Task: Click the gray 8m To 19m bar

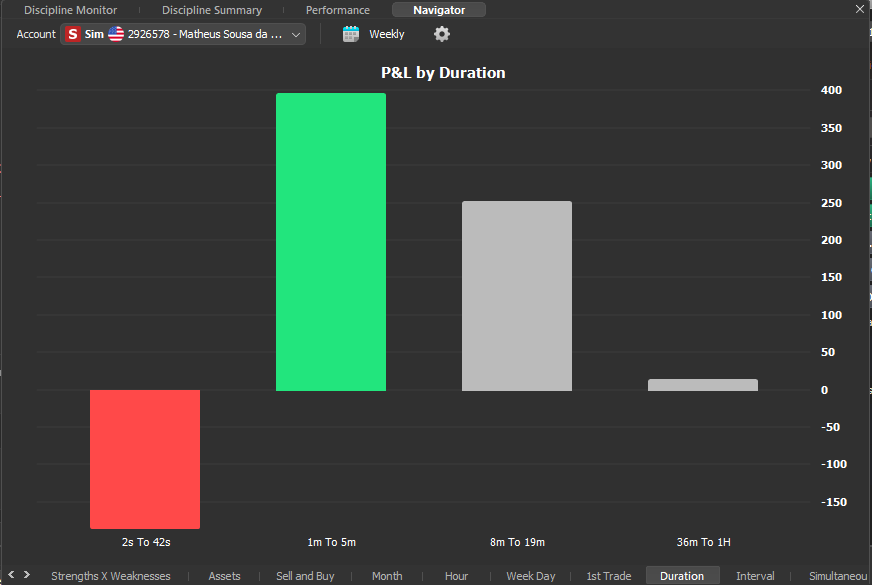Action: point(517,296)
